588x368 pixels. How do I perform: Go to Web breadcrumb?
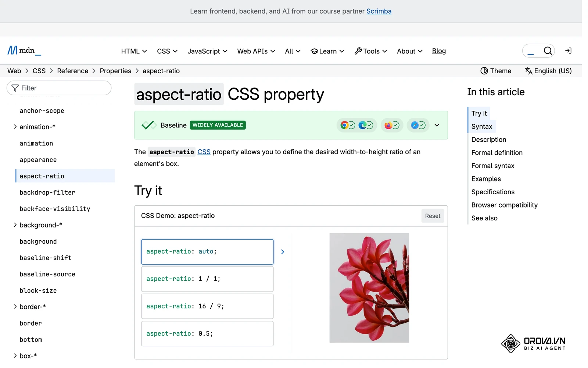(x=14, y=71)
